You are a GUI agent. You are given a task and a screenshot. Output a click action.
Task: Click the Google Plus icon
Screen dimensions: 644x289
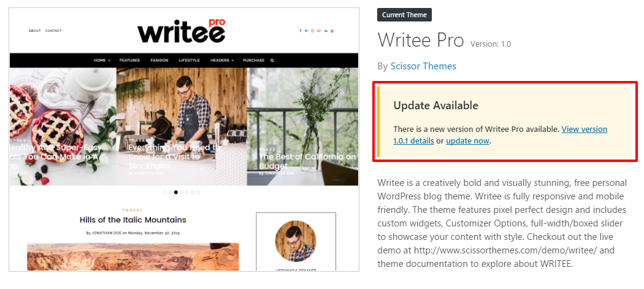[x=319, y=31]
